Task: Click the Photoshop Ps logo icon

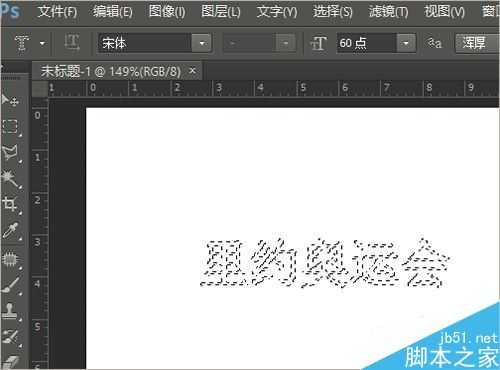Action: point(10,11)
